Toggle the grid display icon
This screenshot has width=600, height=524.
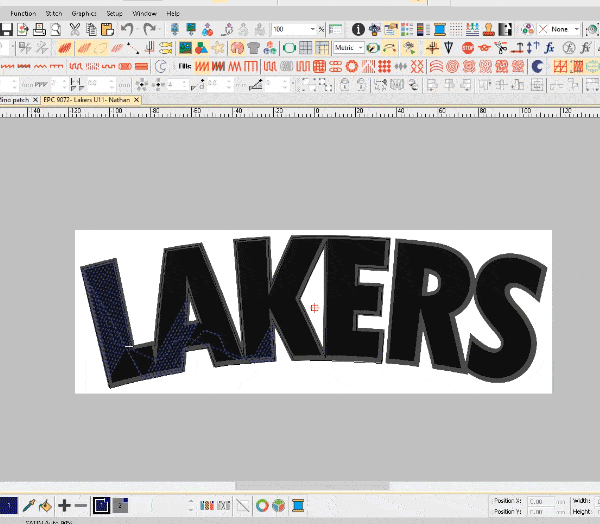[305, 48]
